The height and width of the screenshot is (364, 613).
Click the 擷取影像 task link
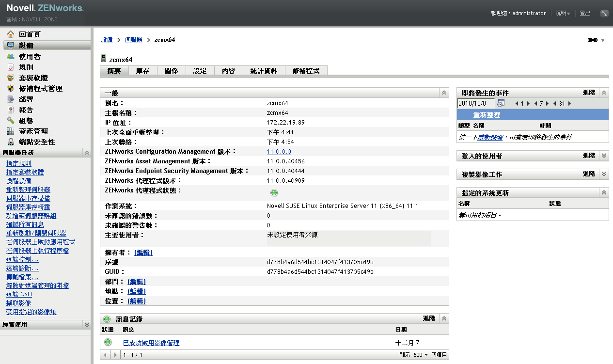click(x=19, y=303)
